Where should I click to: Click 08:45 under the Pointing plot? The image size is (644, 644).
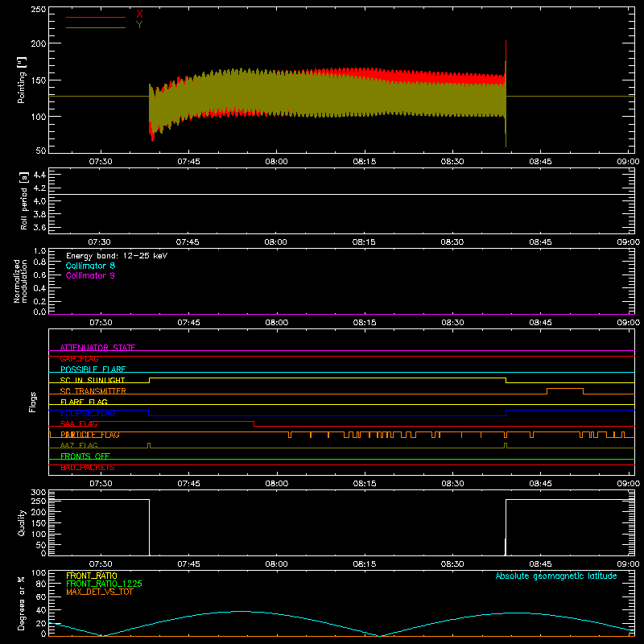click(540, 162)
